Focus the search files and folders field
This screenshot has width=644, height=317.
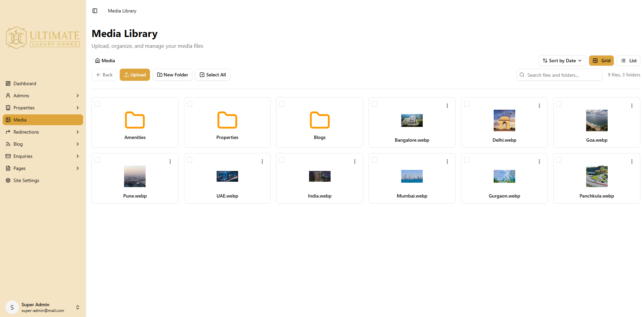click(562, 75)
